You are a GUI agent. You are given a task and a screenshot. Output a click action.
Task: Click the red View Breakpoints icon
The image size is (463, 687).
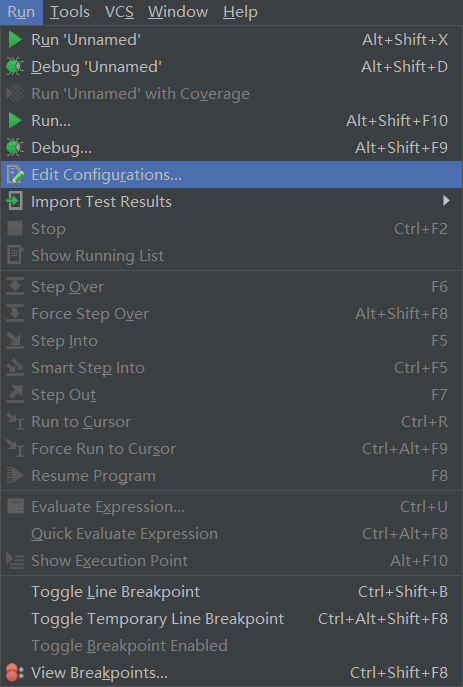pyautogui.click(x=14, y=673)
